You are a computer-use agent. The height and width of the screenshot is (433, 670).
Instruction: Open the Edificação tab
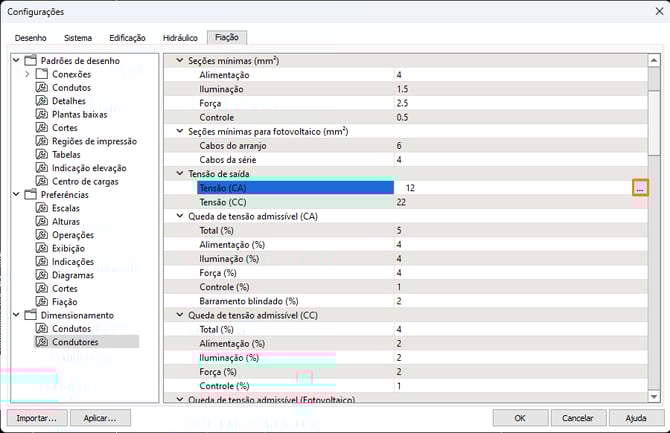click(x=127, y=38)
